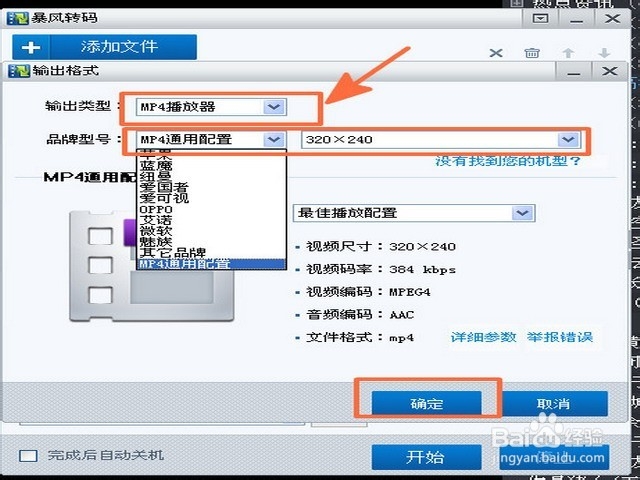Open the 输出类型 MP4播放器 dropdown
640x480 pixels.
tap(211, 107)
